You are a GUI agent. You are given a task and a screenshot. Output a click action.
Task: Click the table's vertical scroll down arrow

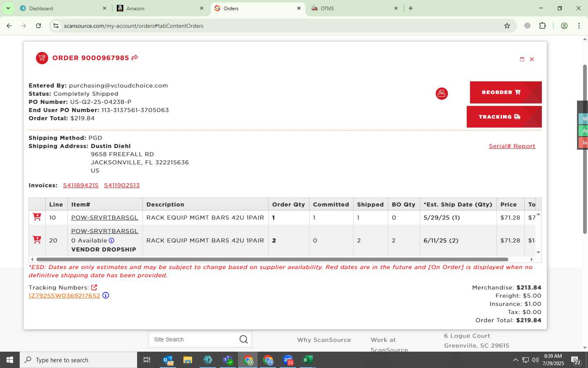(538, 252)
